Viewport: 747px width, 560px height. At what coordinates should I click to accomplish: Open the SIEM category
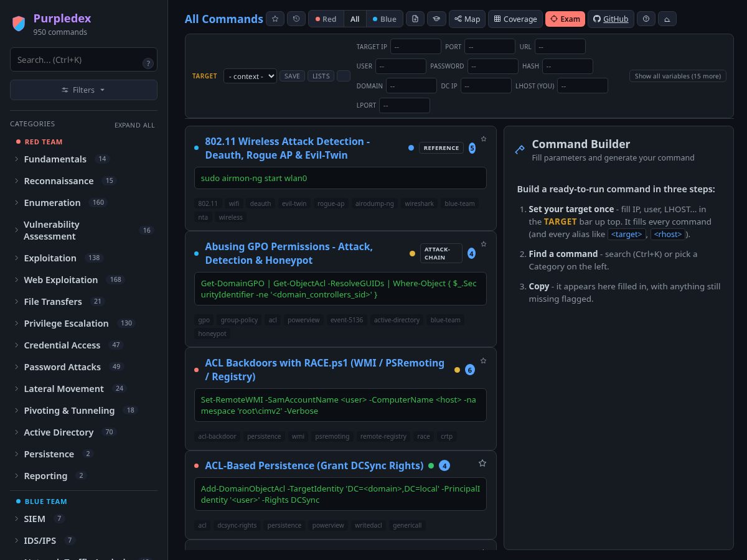pos(83,519)
